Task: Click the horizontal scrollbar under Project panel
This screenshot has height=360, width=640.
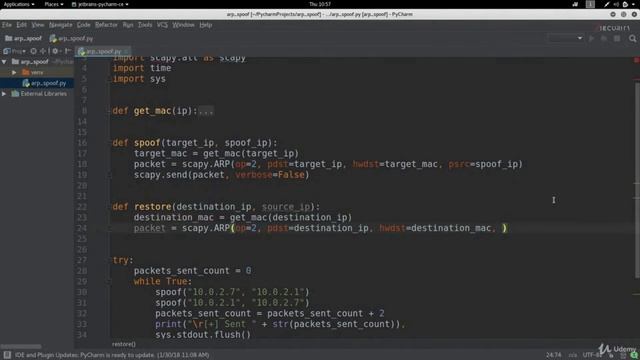Action: [21, 346]
